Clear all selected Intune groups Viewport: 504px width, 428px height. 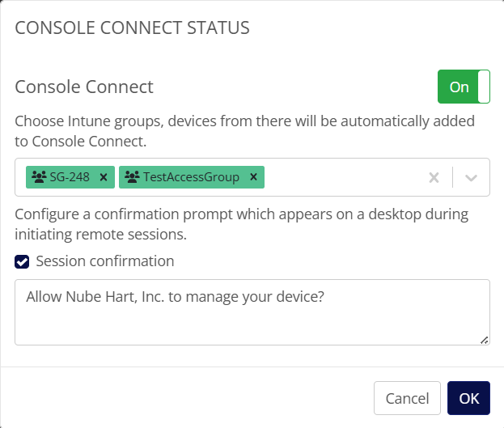[x=434, y=178]
